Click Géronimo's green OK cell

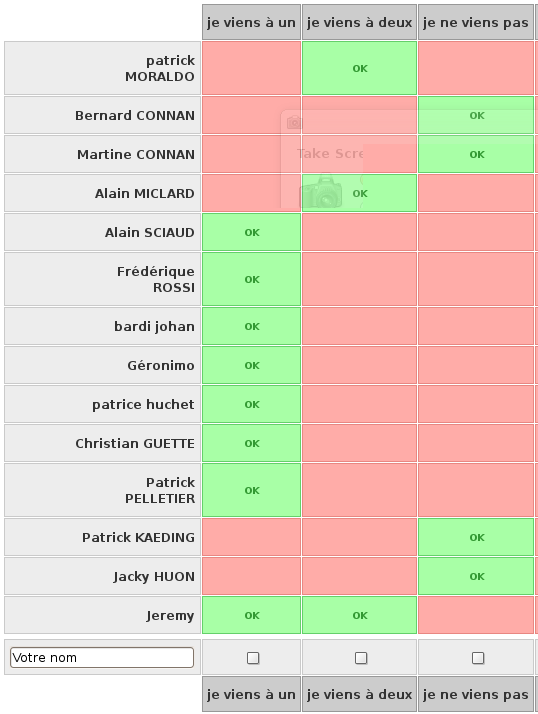[x=251, y=365]
